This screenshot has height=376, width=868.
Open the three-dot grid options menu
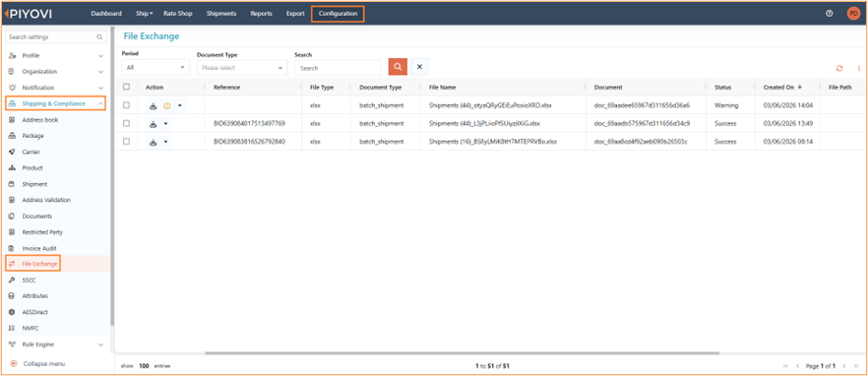pos(858,68)
